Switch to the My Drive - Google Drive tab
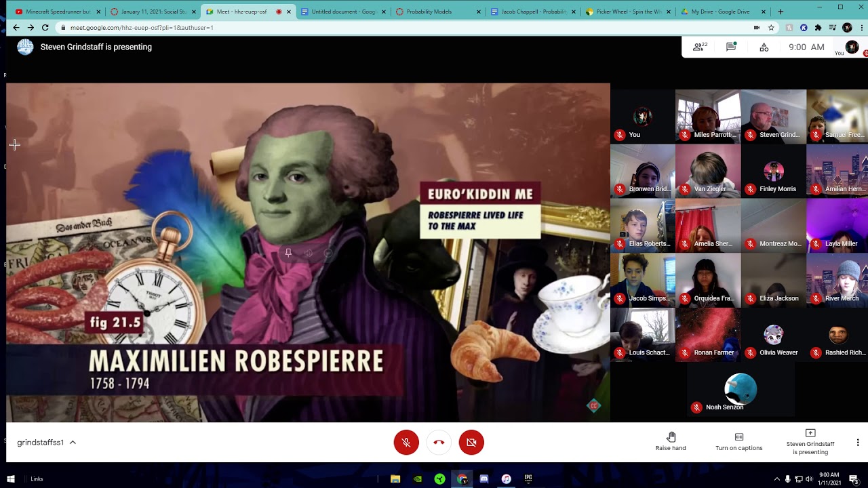Screen dimensions: 868x488 (x=720, y=12)
